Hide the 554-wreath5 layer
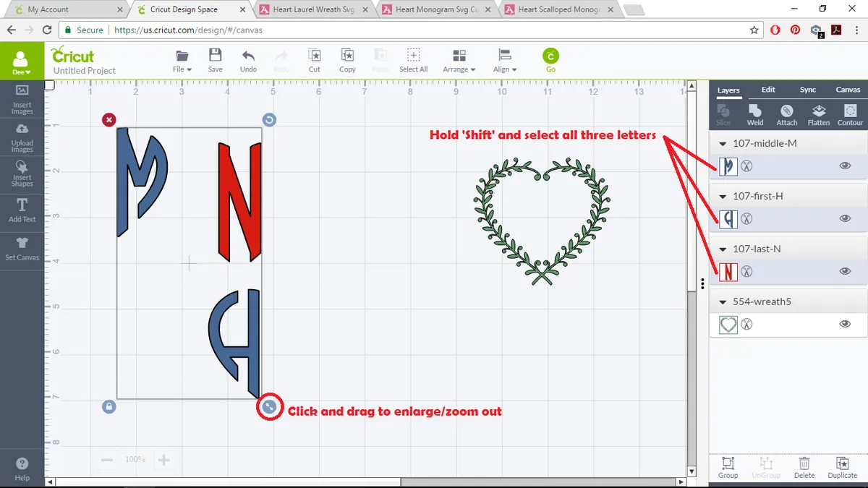The width and height of the screenshot is (868, 488). coord(845,324)
